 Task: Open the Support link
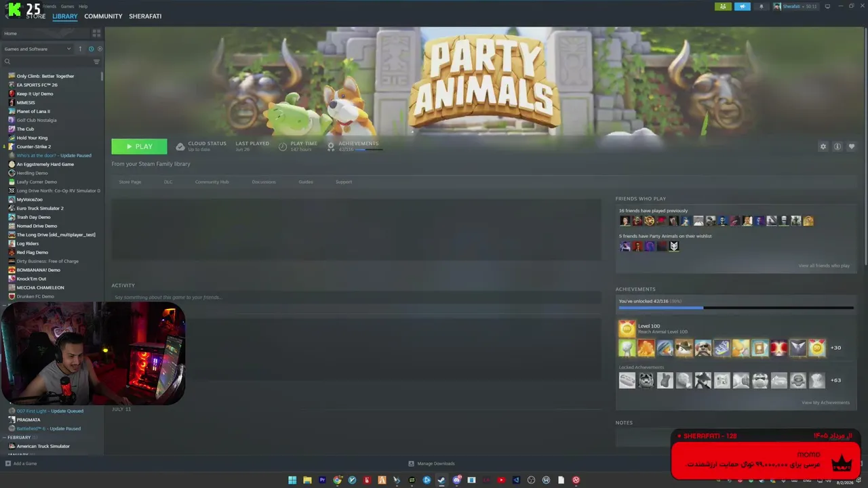click(344, 182)
